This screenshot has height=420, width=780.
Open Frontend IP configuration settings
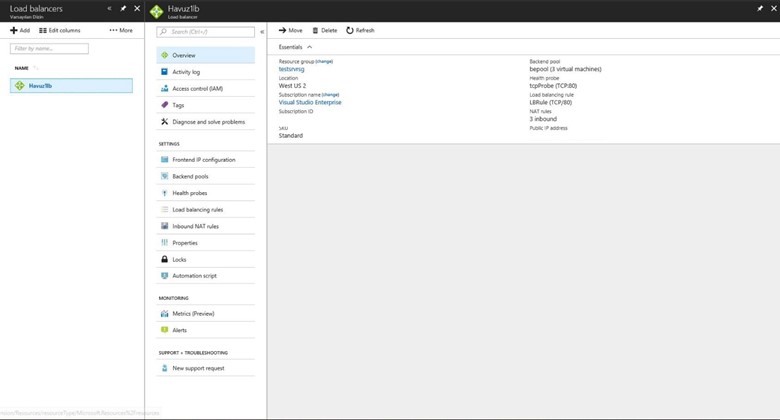[204, 160]
